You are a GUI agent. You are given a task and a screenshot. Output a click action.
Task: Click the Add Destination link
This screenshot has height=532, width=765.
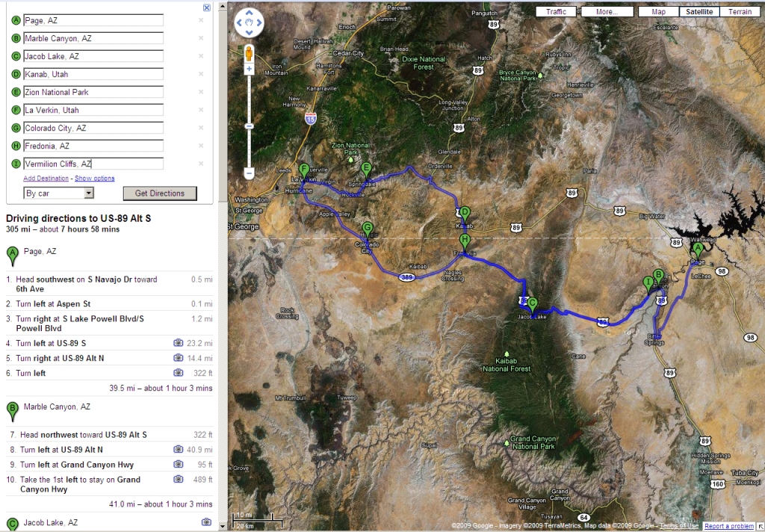[x=46, y=179]
